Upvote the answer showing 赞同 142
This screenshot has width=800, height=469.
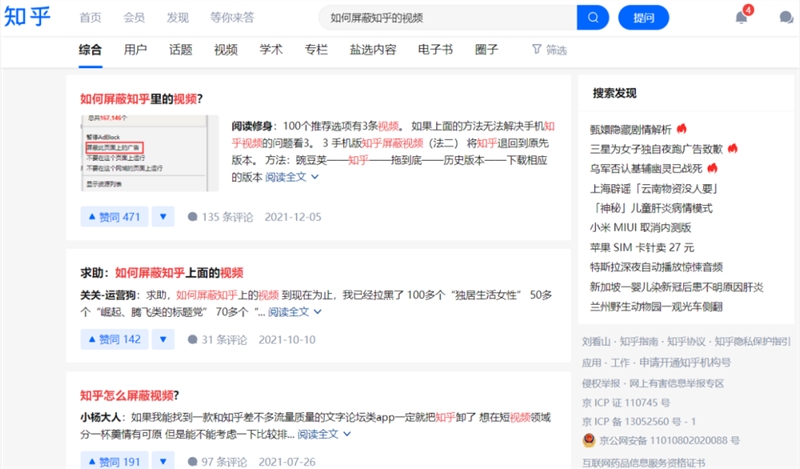(x=114, y=339)
